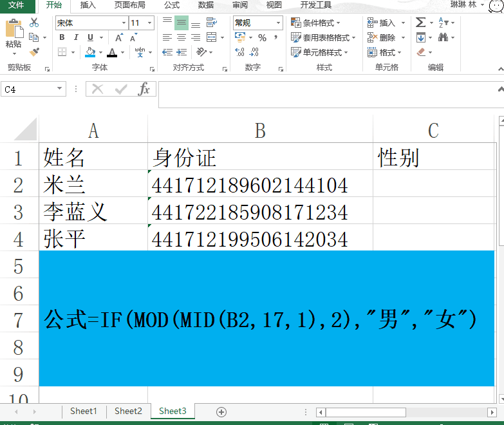Image resolution: width=504 pixels, height=425 pixels.
Task: Open the 文件 File tab
Action: click(16, 5)
